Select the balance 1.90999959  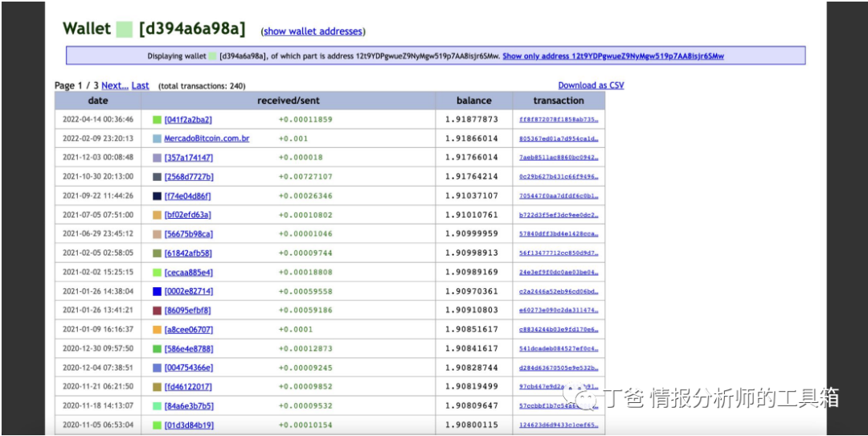(472, 234)
